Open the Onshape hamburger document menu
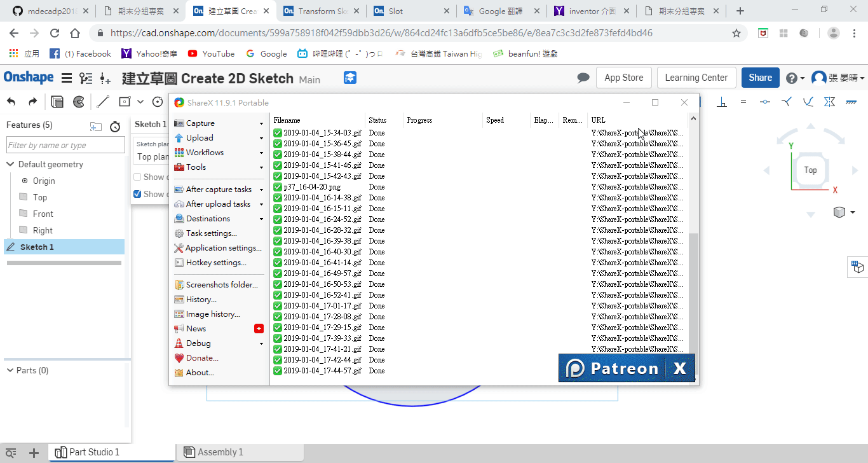The height and width of the screenshot is (463, 868). (66, 78)
